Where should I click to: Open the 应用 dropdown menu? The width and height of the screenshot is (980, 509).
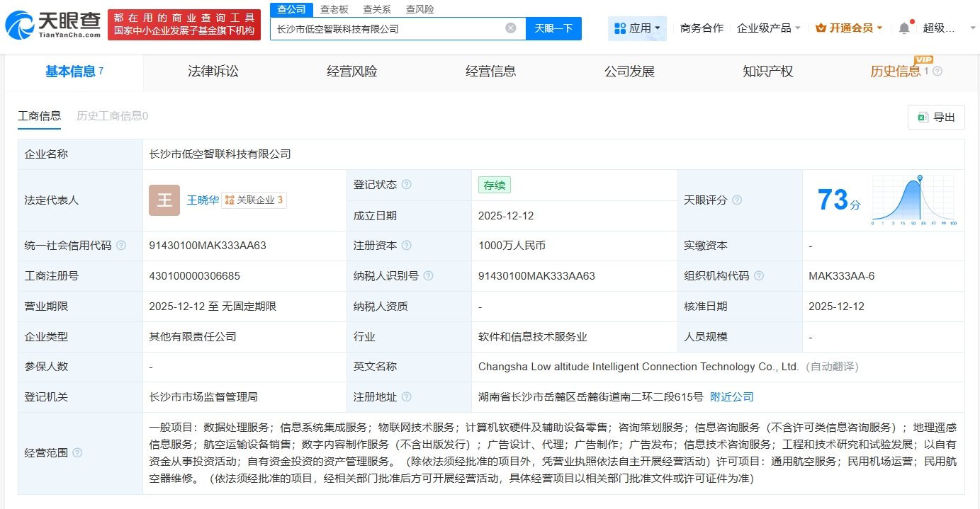click(x=637, y=28)
